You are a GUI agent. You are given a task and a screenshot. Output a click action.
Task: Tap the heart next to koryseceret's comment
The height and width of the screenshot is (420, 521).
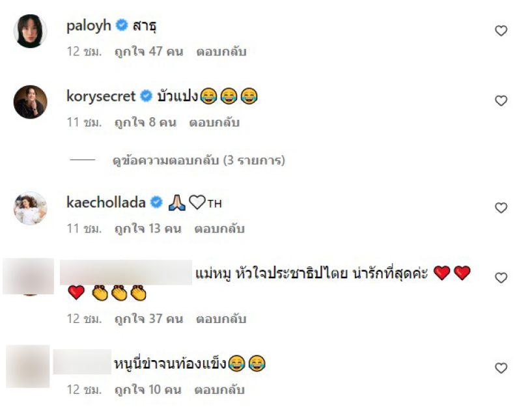coord(501,100)
